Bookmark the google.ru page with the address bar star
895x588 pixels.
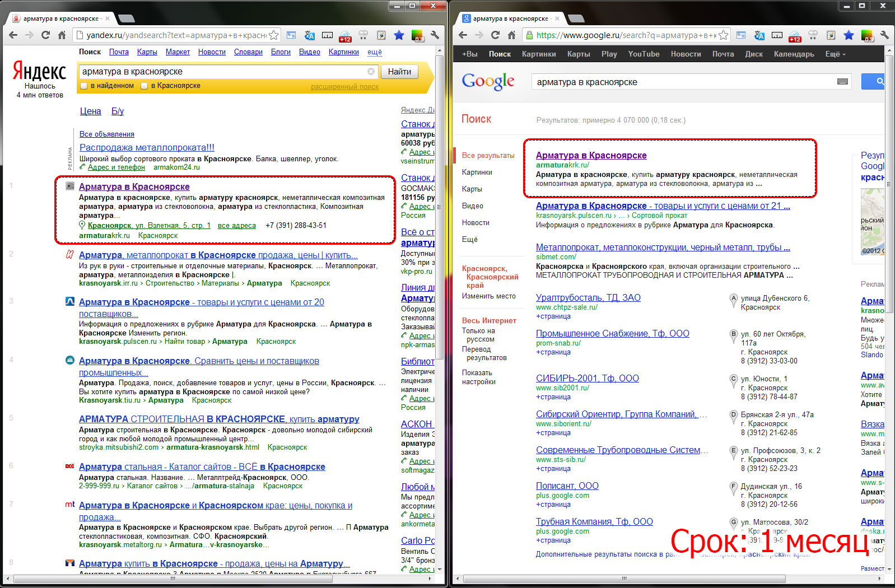pyautogui.click(x=724, y=35)
